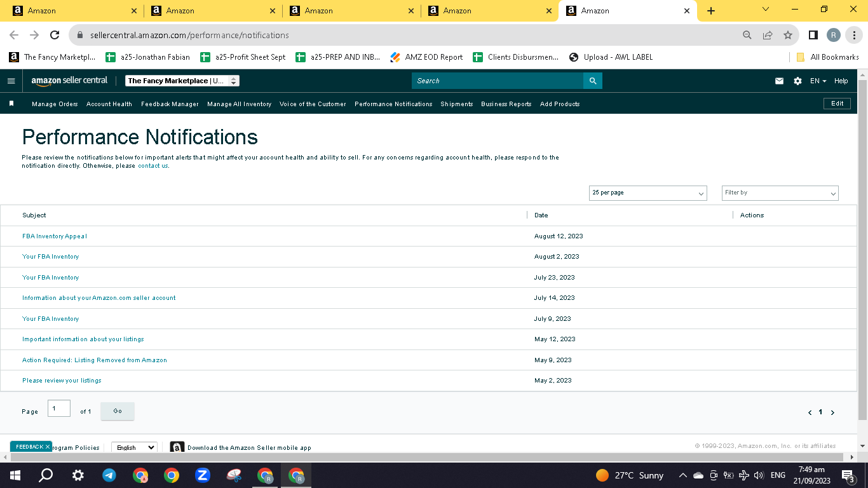This screenshot has width=868, height=488.
Task: Open the mail messages icon
Action: point(779,81)
